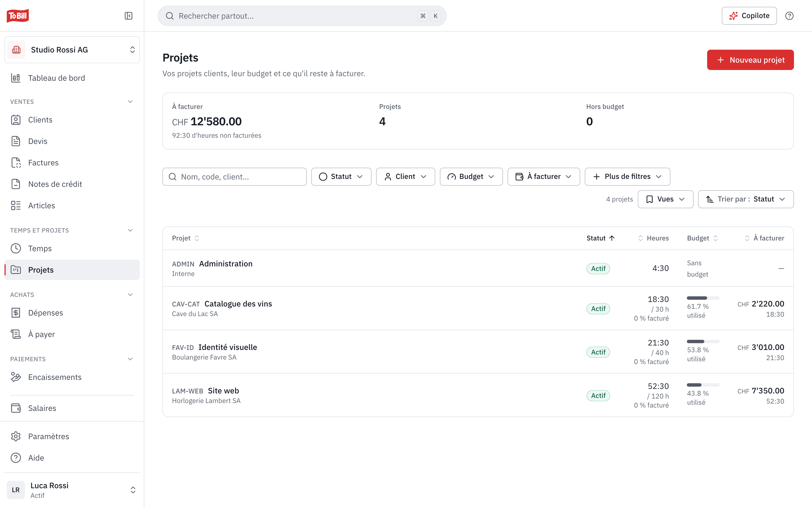Image resolution: width=812 pixels, height=508 pixels.
Task: Click Nouveau projet button
Action: (750, 60)
